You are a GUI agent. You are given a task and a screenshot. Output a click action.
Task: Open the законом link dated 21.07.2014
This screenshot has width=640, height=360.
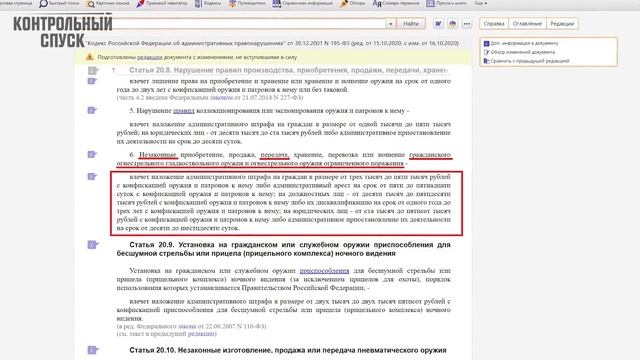coord(221,98)
